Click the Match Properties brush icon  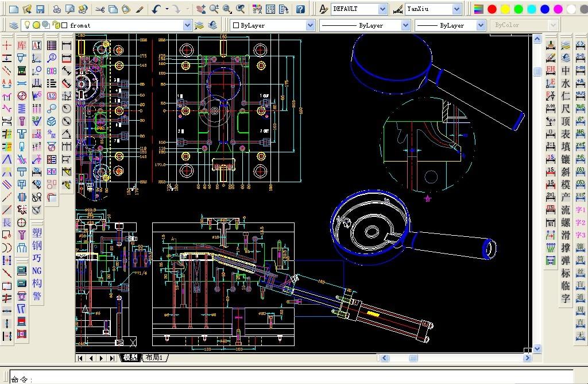pos(83,9)
